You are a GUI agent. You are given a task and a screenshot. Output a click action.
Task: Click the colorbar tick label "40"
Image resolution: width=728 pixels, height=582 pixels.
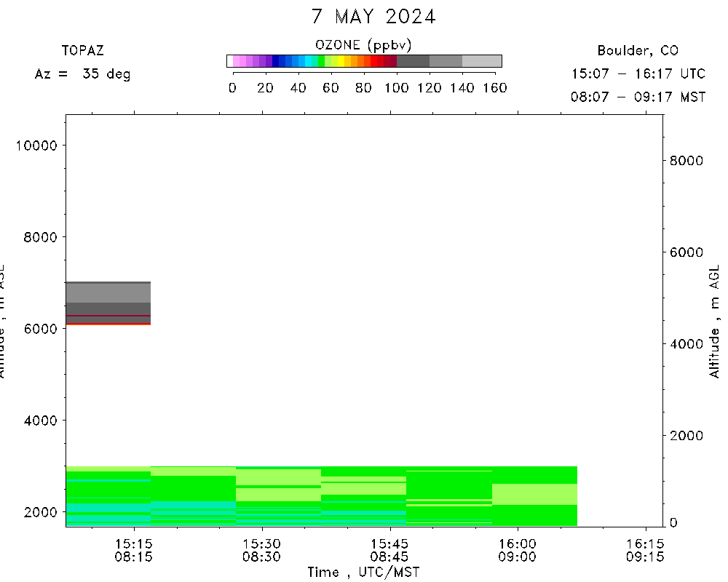(298, 88)
